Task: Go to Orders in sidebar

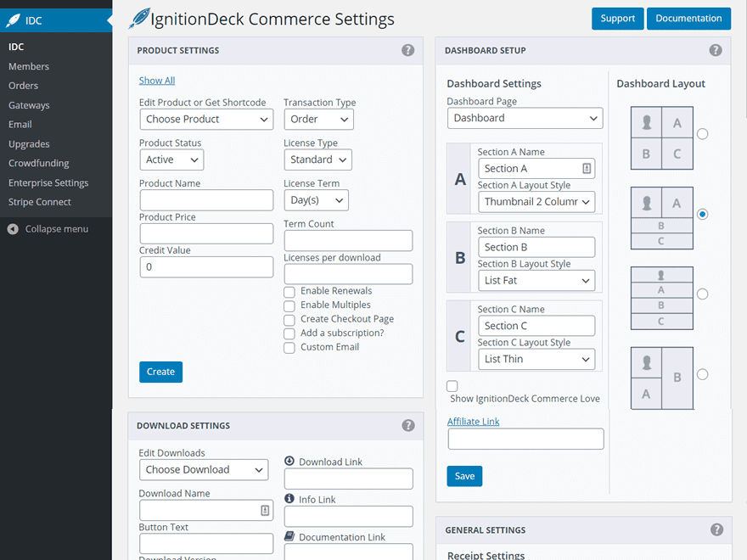Action: click(x=24, y=86)
